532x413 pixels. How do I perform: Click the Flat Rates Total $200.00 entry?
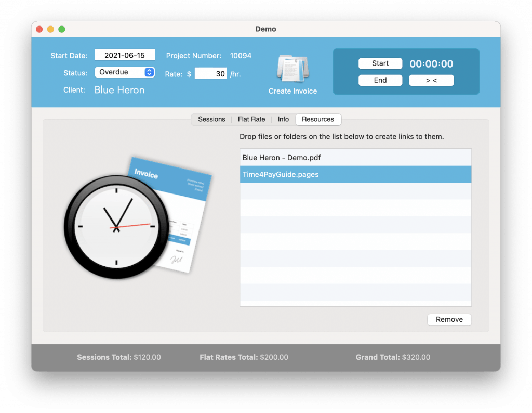pyautogui.click(x=244, y=357)
